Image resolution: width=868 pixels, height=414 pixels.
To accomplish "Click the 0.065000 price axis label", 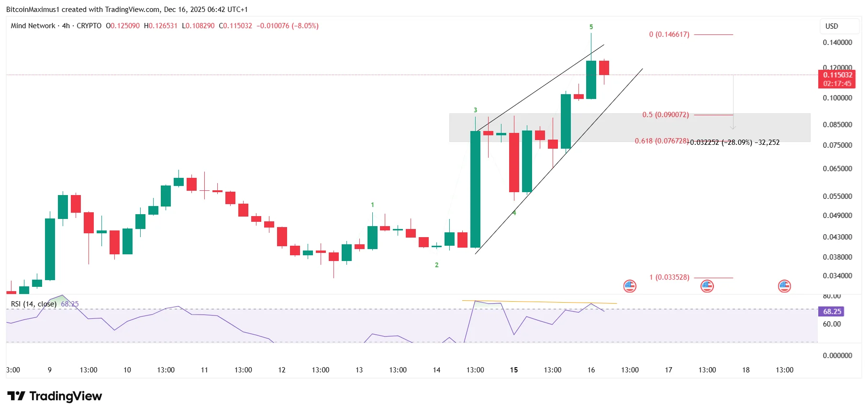I will [x=837, y=169].
